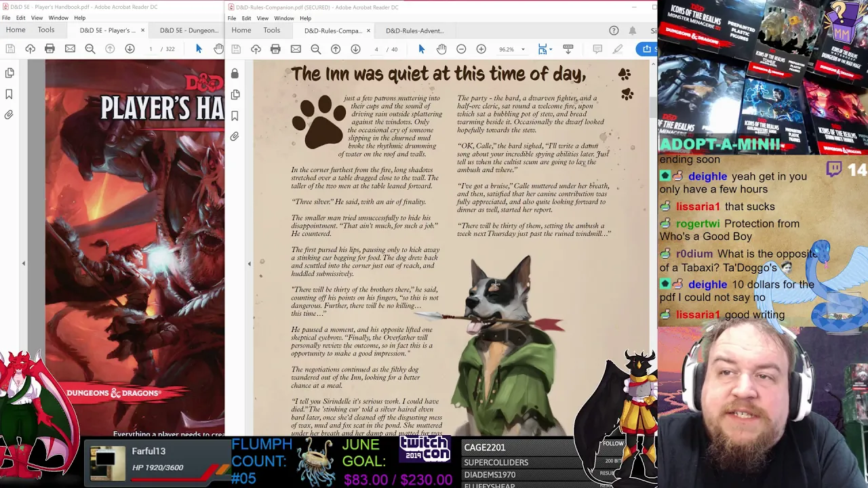The image size is (868, 488).
Task: Switch to D&D-Rules-Advent... tab
Action: tap(414, 30)
